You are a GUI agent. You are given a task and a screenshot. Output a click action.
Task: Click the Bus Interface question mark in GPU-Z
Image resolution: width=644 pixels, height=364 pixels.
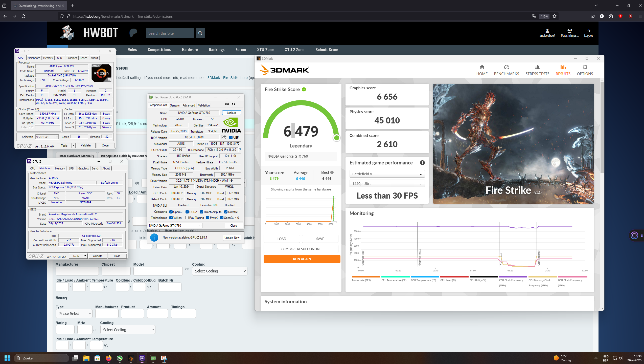coord(240,150)
